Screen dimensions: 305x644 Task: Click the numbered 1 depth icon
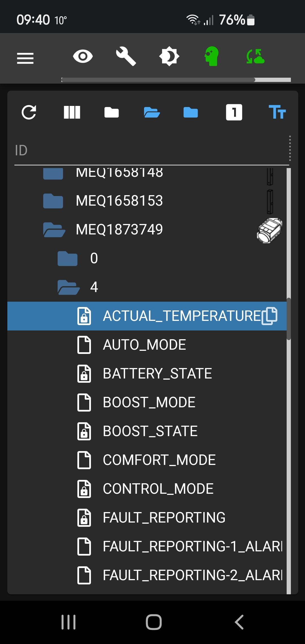(234, 112)
